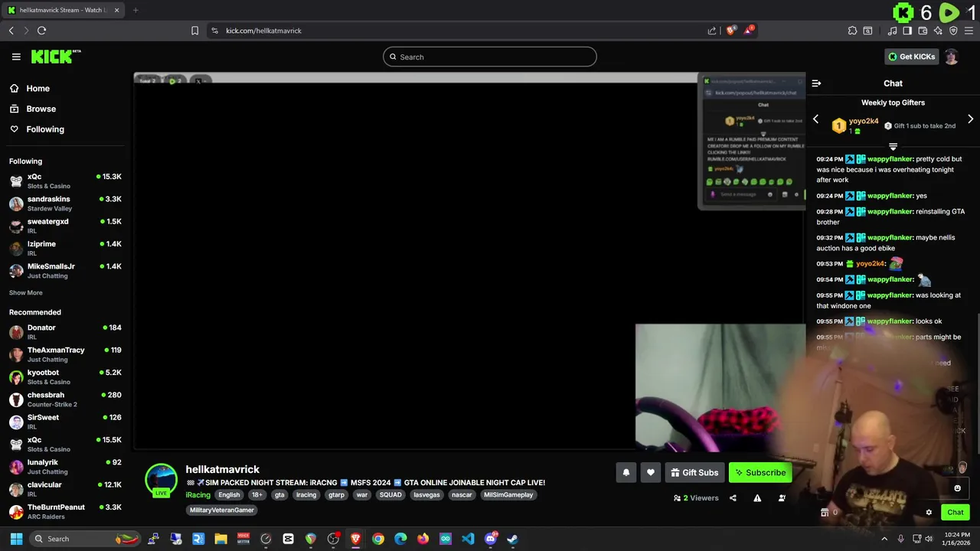Viewport: 980px width, 551px height.
Task: Open the channel shop icon
Action: pos(825,513)
